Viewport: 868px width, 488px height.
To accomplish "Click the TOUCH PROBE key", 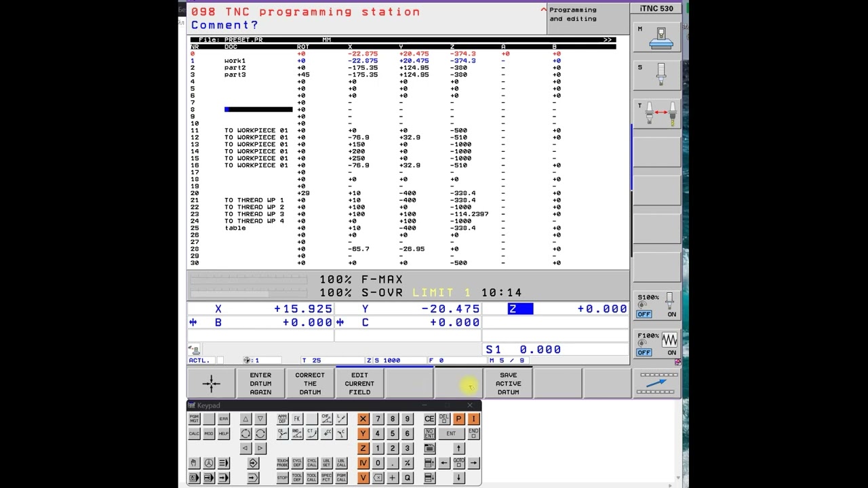I will 282,463.
